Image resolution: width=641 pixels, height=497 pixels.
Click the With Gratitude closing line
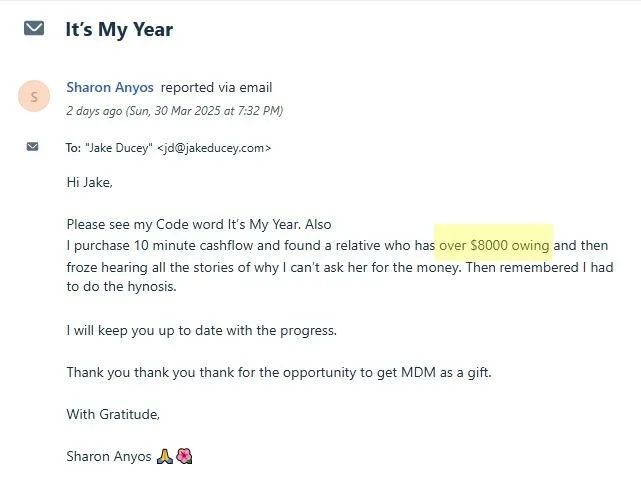coord(113,414)
